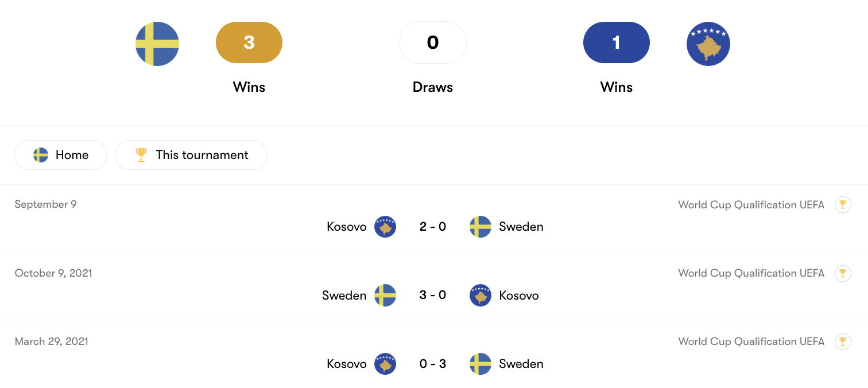Select the blue 1 Wins badge
Viewport: 868px width, 388px height.
coord(616,42)
